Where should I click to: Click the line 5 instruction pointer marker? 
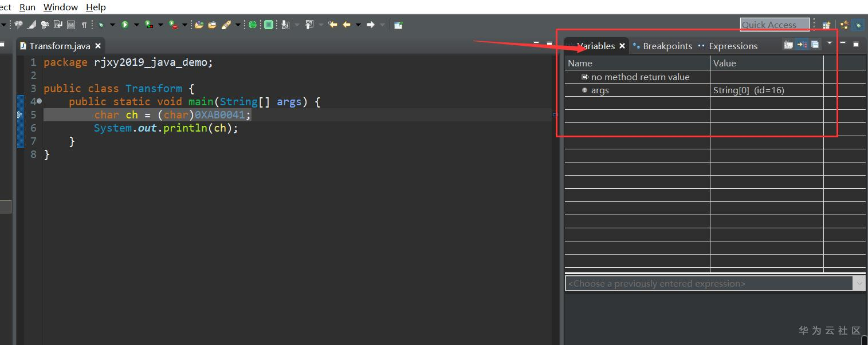click(x=19, y=114)
